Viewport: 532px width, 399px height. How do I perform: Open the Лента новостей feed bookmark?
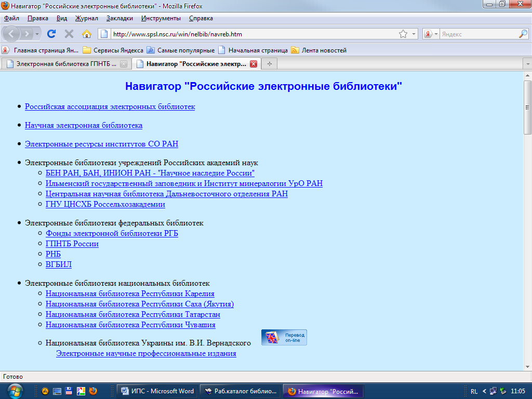pos(319,50)
